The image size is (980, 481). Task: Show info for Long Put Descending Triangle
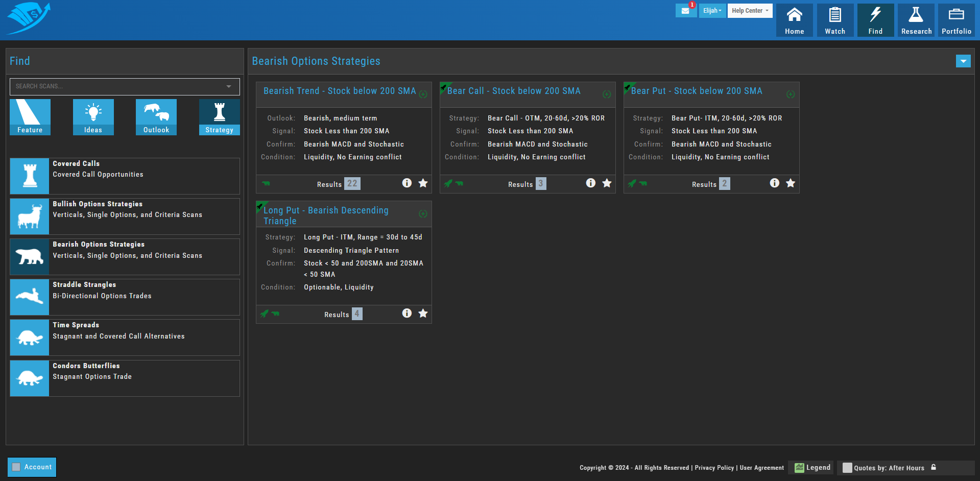[x=407, y=313]
